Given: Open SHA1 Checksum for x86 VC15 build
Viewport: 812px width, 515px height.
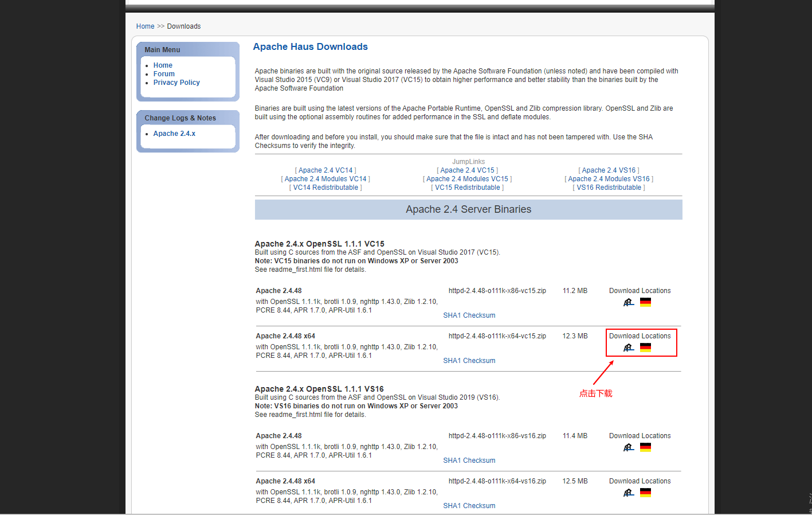Looking at the screenshot, I should pyautogui.click(x=469, y=315).
